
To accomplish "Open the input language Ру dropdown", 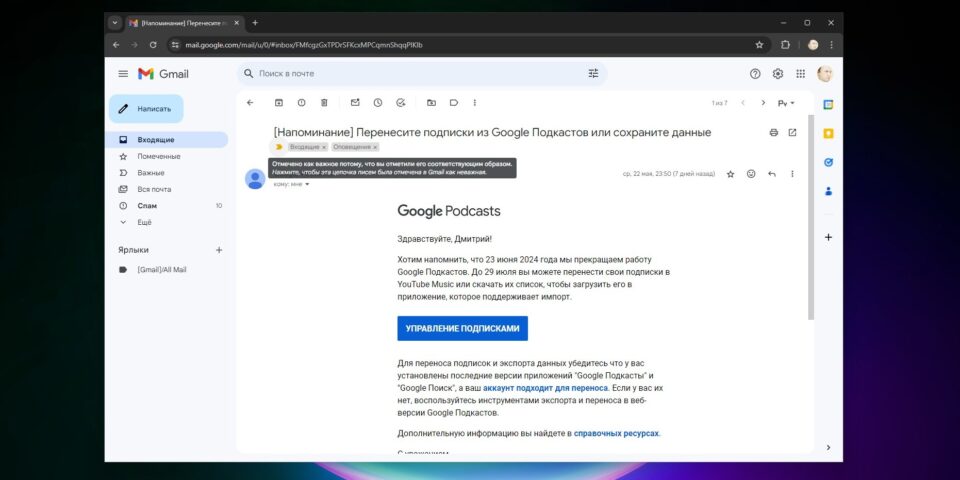I will (786, 103).
